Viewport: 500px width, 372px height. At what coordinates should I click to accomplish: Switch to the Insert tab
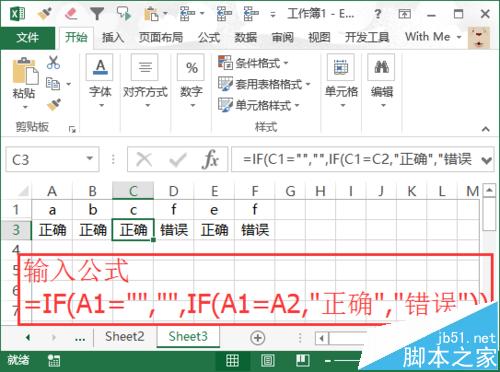coord(113,37)
